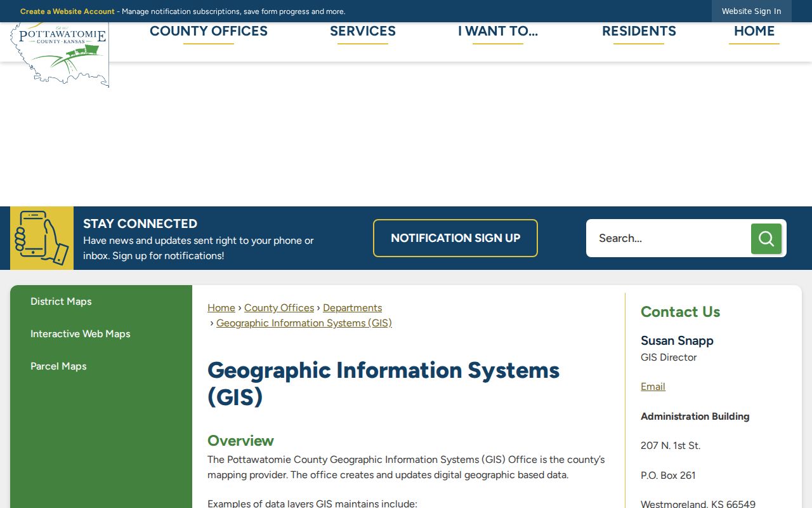Click Website Sign In button
This screenshot has height=508, width=812.
752,11
